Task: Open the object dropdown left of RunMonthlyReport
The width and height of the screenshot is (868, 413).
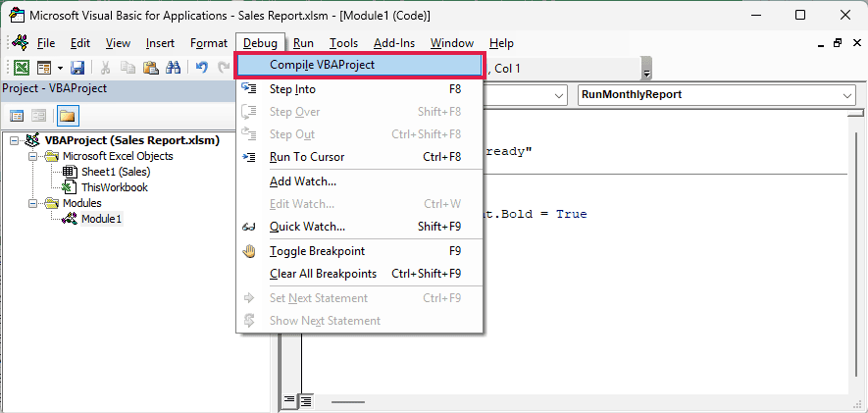Action: pyautogui.click(x=559, y=95)
